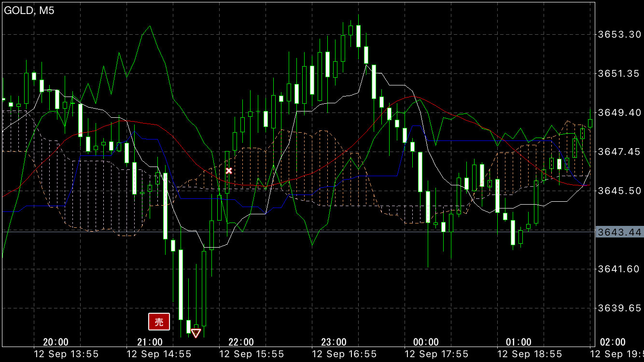The height and width of the screenshot is (362, 644).
Task: Click the 12 Sep 14:55 date label
Action: (159, 354)
